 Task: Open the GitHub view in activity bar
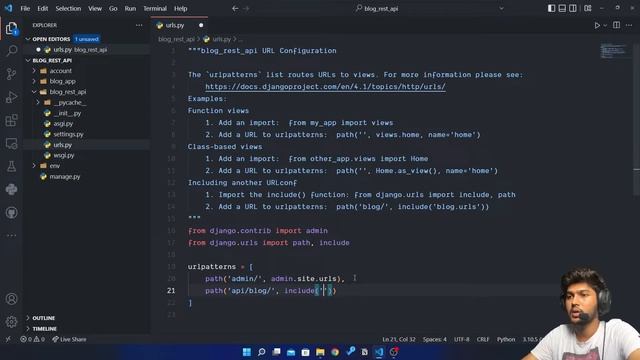[11, 213]
